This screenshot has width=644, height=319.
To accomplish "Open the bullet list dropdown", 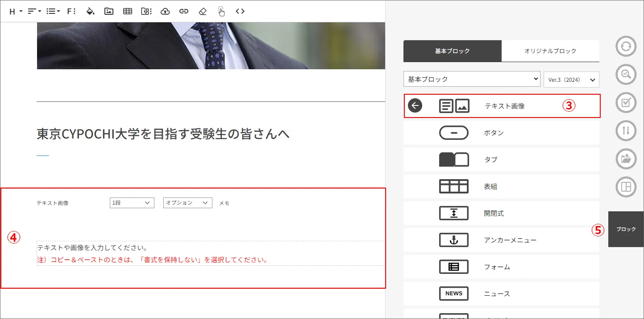I will point(53,12).
